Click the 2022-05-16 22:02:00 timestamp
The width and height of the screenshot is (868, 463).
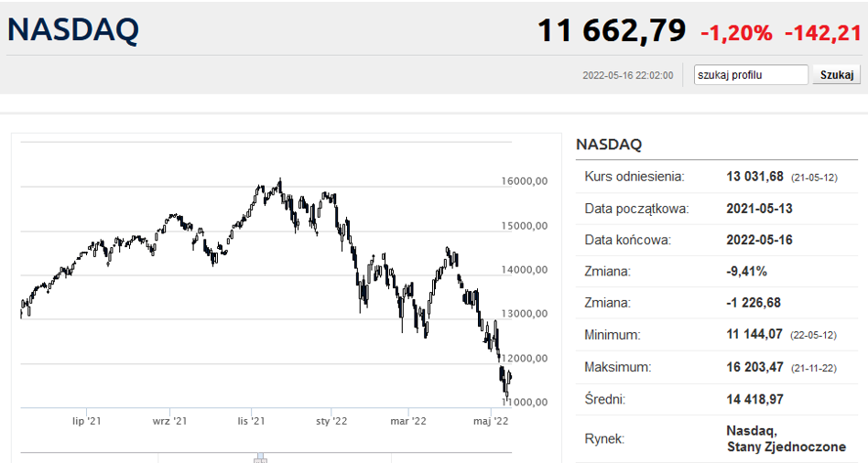(x=627, y=76)
